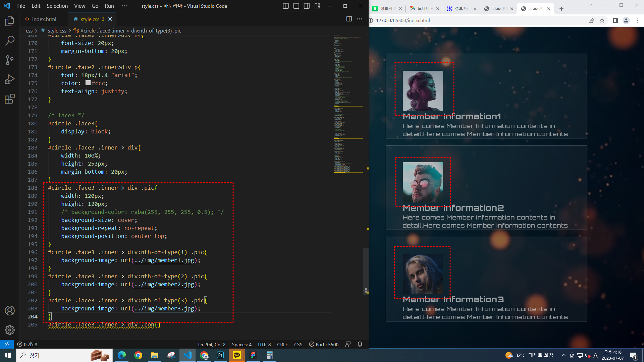
Task: Open the Search view icon
Action: [x=9, y=41]
